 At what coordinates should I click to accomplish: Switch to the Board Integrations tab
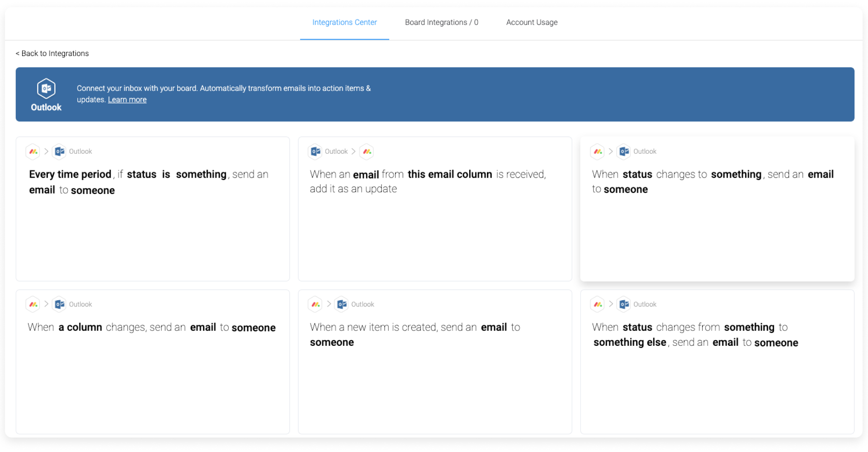click(441, 22)
